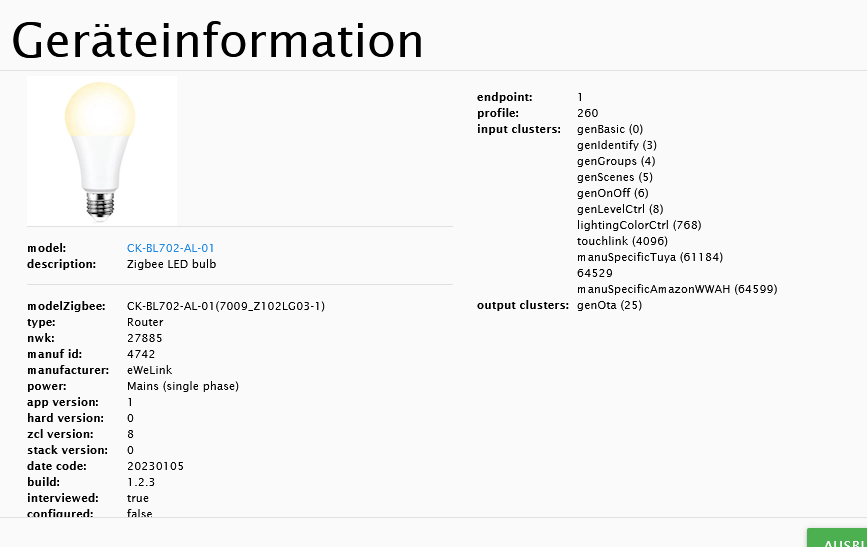Click the Geräteinformation heading

click(217, 40)
